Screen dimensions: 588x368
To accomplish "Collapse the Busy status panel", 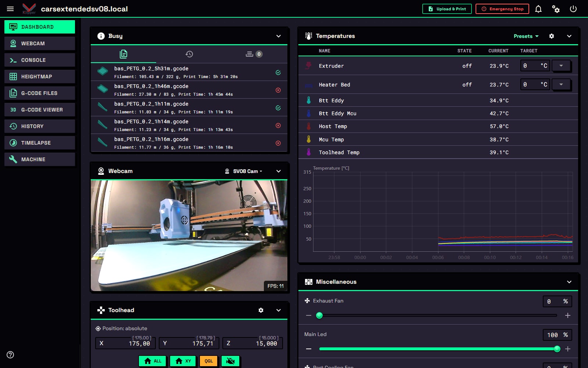I will pos(279,36).
